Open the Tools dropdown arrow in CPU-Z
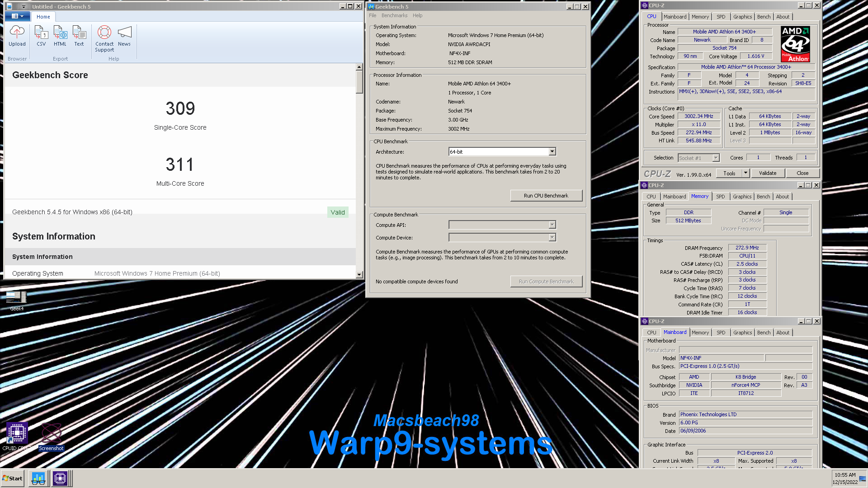 pyautogui.click(x=746, y=173)
